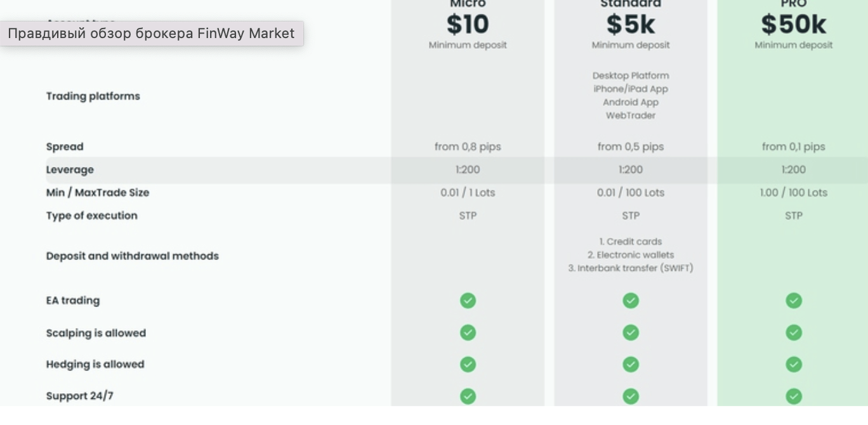Click '2. Electronic wallets' deposit method
868x425 pixels.
[x=631, y=255]
